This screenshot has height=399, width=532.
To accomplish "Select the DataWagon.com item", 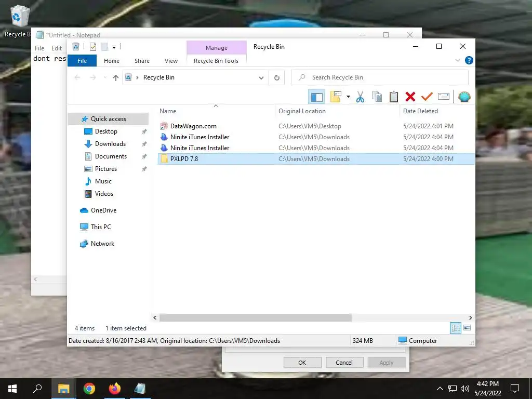I will pos(316,126).
